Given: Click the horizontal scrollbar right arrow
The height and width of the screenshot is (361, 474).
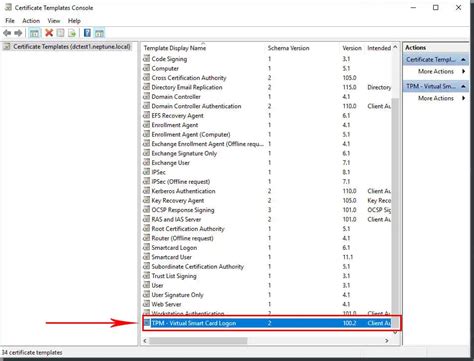Looking at the screenshot, I should (x=387, y=341).
